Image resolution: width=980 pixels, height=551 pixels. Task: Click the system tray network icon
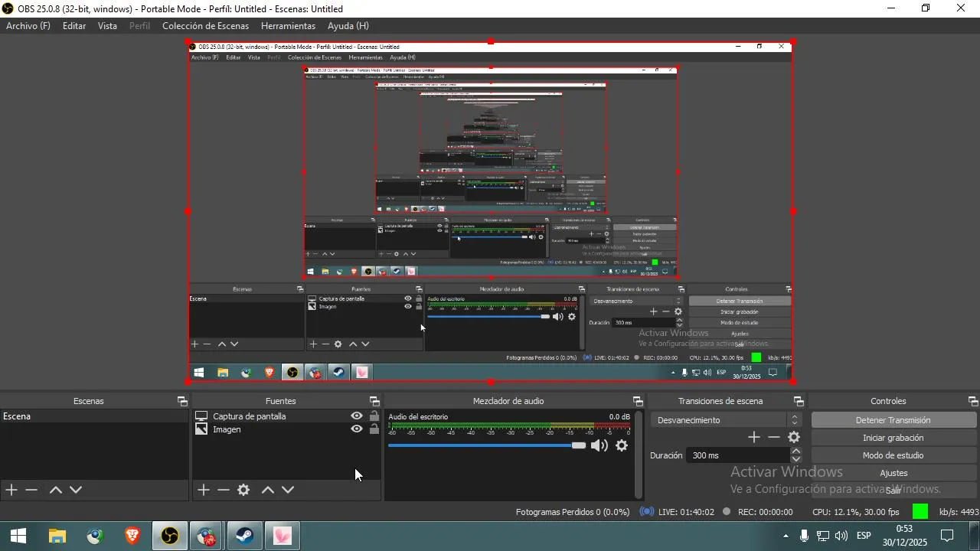[x=823, y=536]
